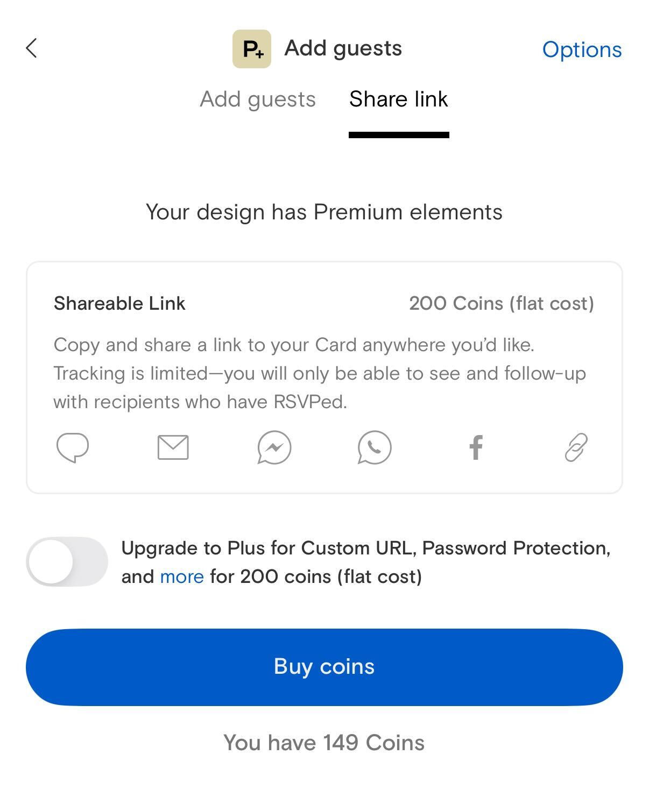Image resolution: width=649 pixels, height=812 pixels.
Task: Switch to the Add guests tab
Action: (258, 99)
